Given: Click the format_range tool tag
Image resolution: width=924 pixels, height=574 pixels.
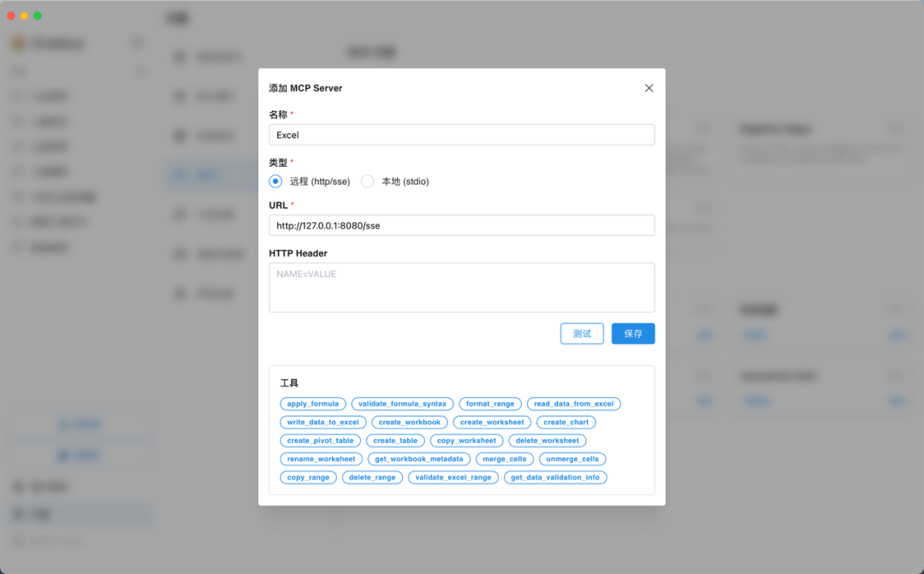Looking at the screenshot, I should coord(490,404).
